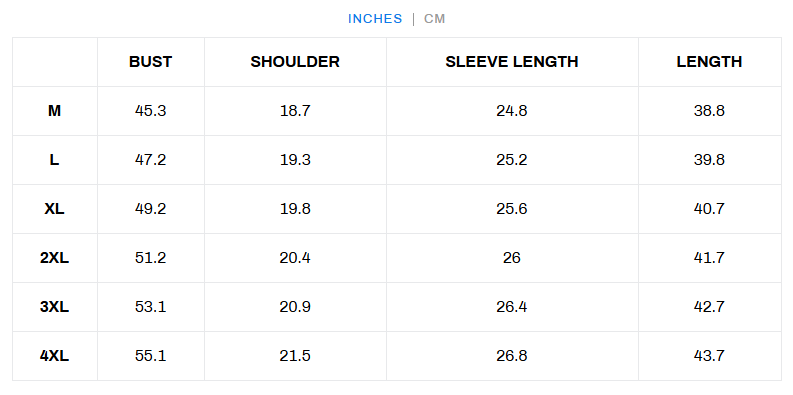This screenshot has width=793, height=395.
Task: Select the INCHES unit option
Action: coord(375,19)
